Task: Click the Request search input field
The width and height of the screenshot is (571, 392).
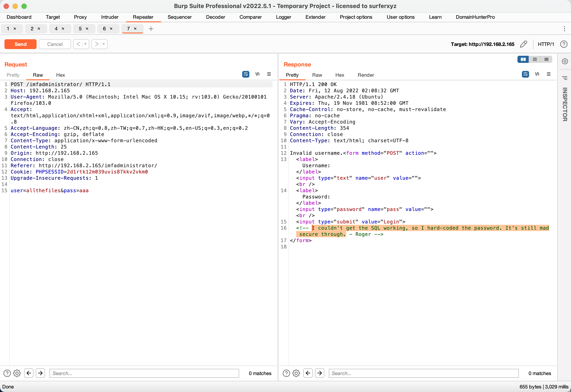Action: pos(144,373)
